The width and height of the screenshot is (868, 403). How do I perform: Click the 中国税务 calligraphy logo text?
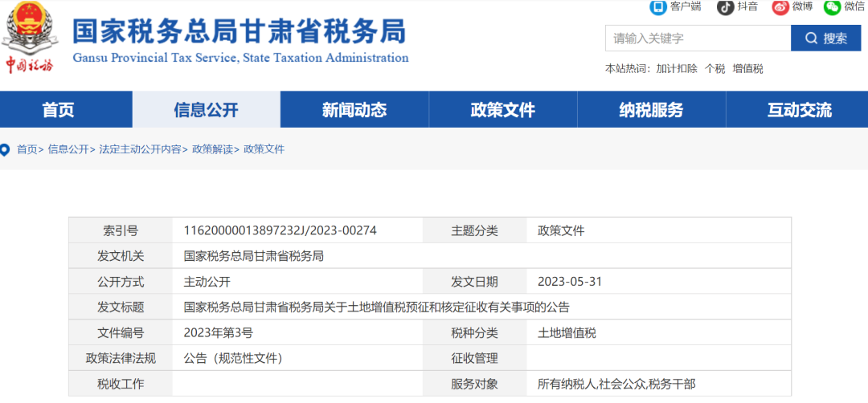(x=30, y=64)
